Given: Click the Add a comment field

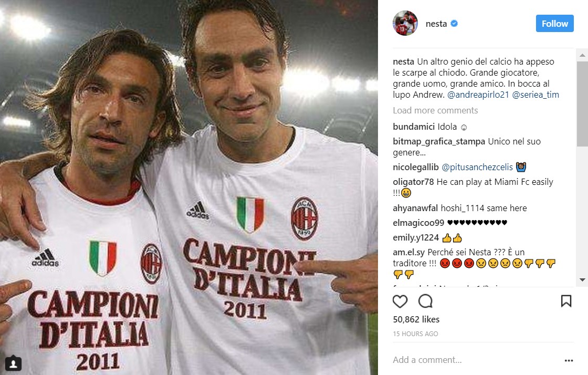Looking at the screenshot, I should coord(472,360).
